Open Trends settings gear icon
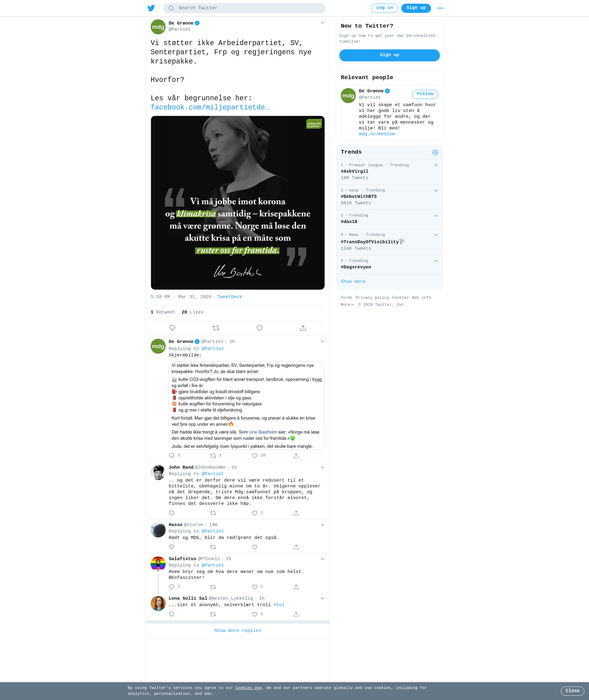 [435, 152]
